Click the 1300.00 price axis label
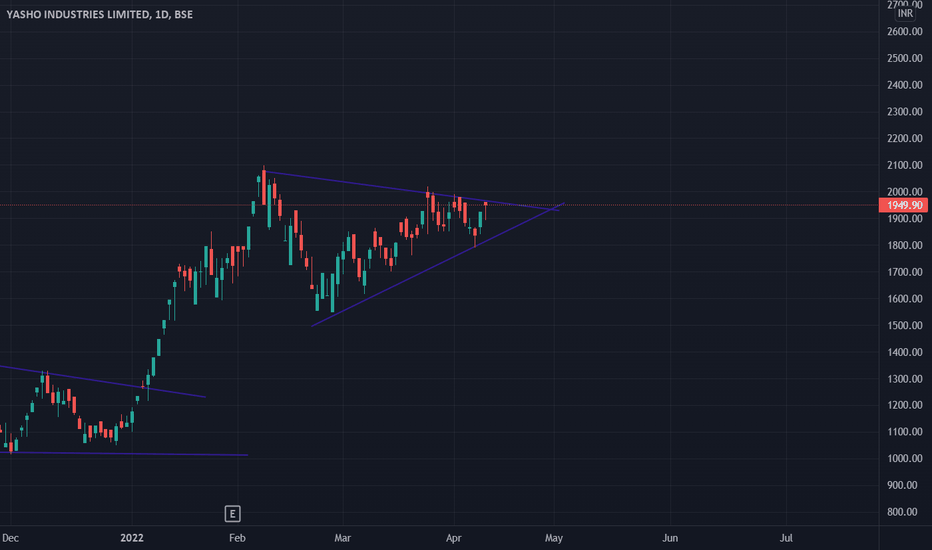Image resolution: width=932 pixels, height=550 pixels. point(905,379)
